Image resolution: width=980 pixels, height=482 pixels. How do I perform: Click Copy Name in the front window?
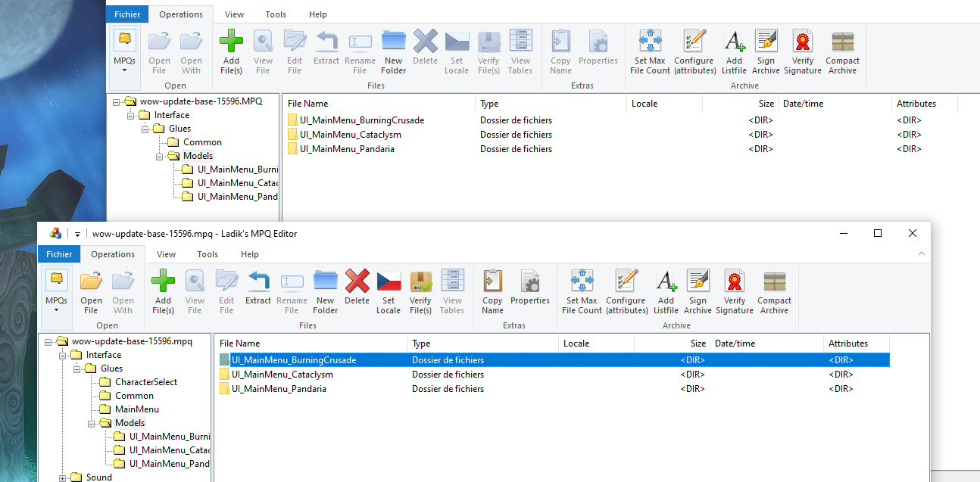492,291
